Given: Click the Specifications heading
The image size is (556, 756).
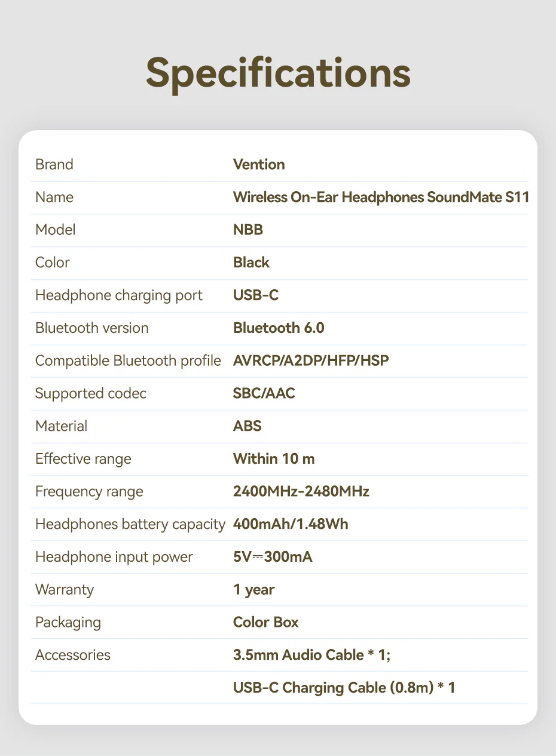Looking at the screenshot, I should coord(278,74).
